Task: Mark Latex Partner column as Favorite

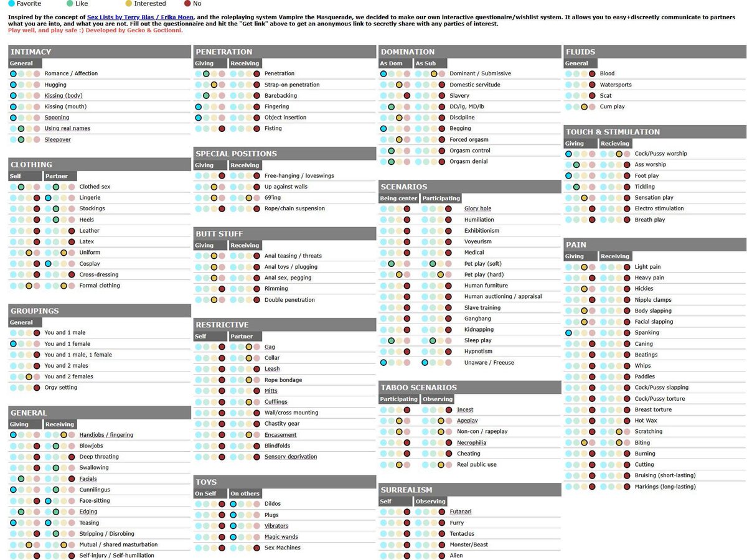Action: tap(48, 241)
